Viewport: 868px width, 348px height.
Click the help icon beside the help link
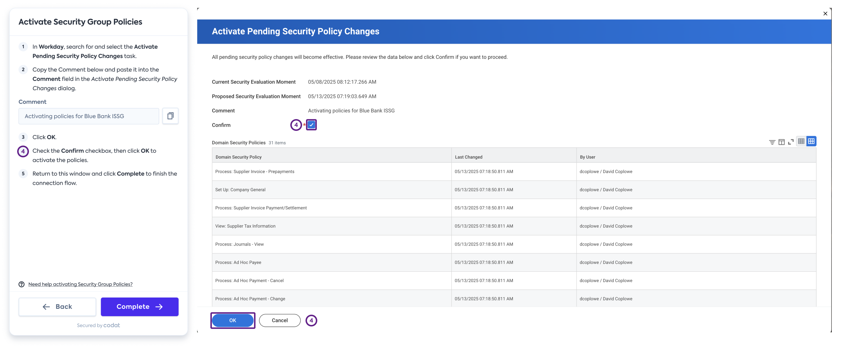tap(21, 284)
